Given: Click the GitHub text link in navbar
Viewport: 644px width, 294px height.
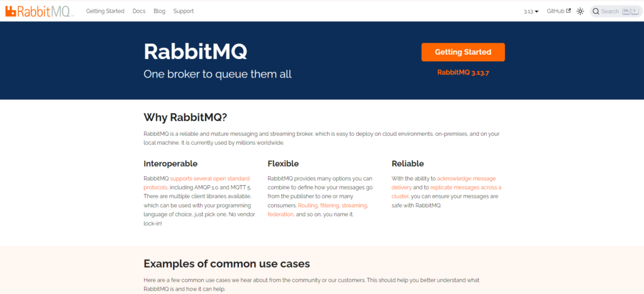Looking at the screenshot, I should (x=555, y=11).
